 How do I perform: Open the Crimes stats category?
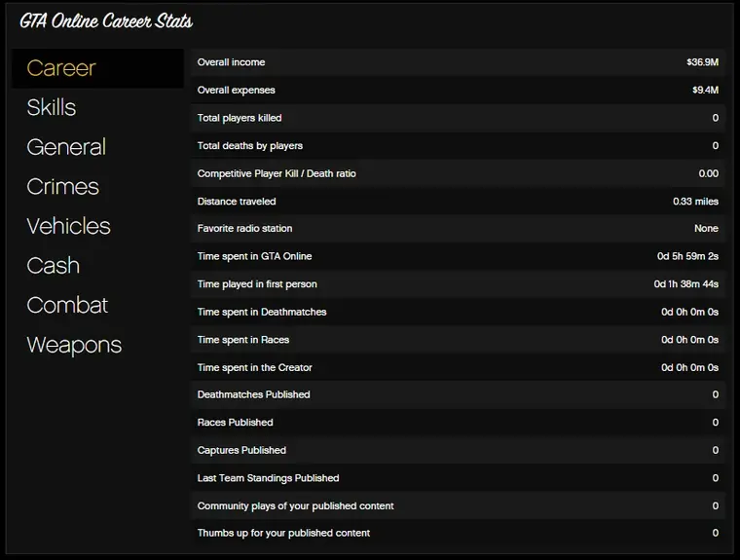[63, 186]
